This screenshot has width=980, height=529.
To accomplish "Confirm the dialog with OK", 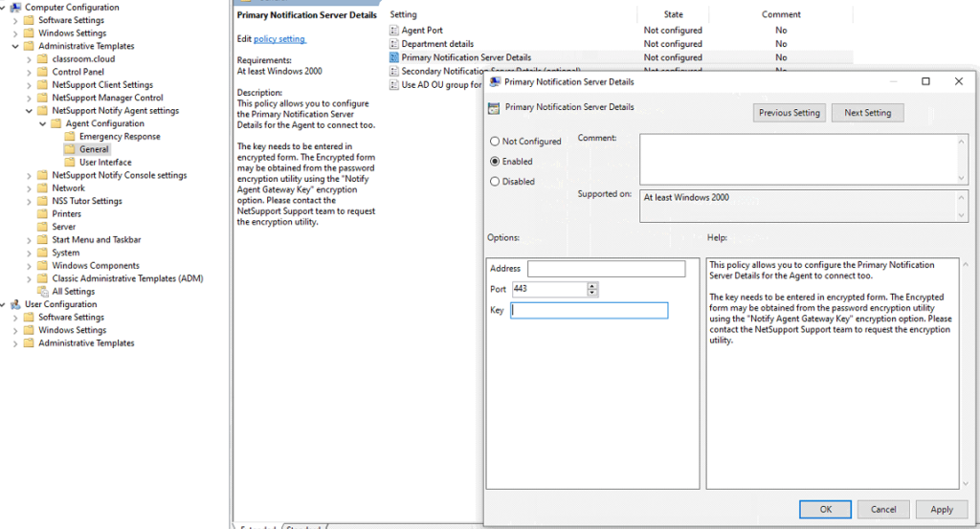I will (825, 510).
